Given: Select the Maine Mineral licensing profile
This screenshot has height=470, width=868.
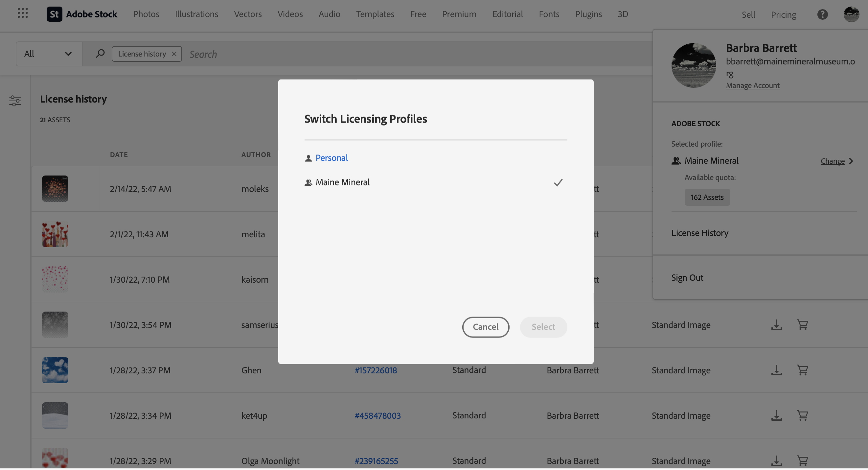Looking at the screenshot, I should (x=342, y=182).
